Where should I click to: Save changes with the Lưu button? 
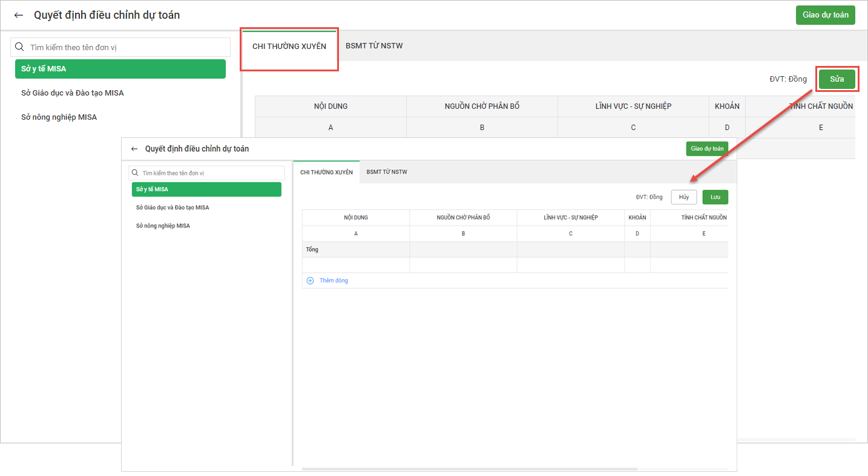pyautogui.click(x=715, y=197)
